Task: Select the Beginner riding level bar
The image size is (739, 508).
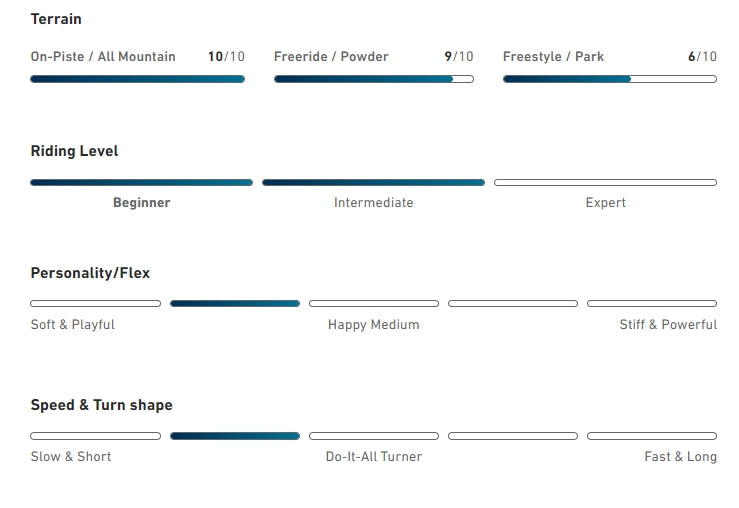Action: click(141, 182)
